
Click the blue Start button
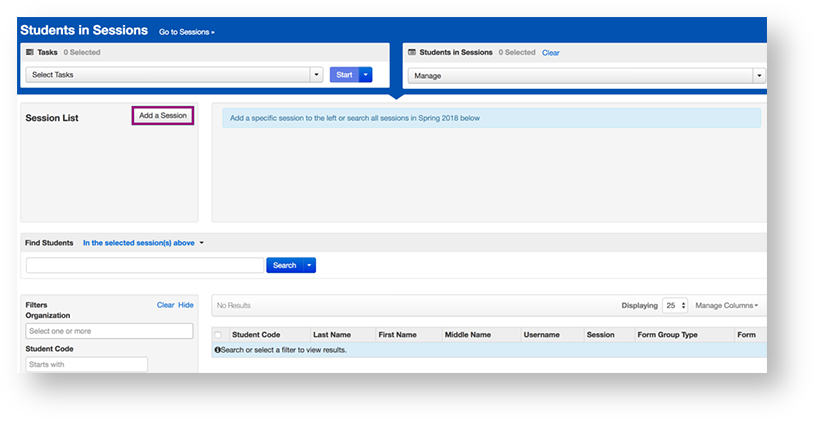click(x=344, y=75)
